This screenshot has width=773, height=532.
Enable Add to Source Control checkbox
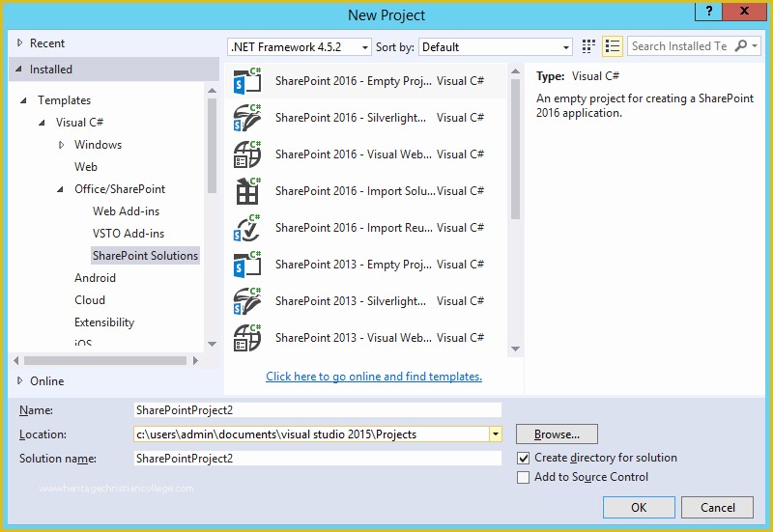point(523,477)
